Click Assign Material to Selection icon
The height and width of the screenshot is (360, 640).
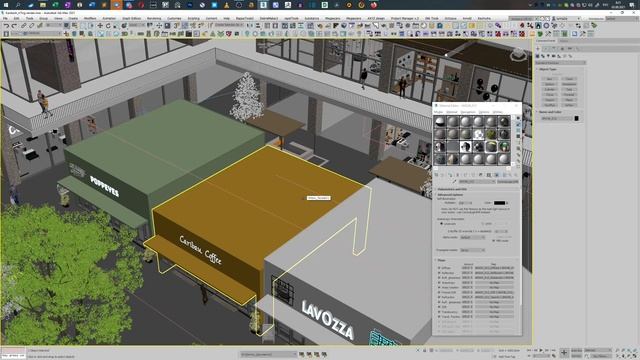click(x=450, y=175)
